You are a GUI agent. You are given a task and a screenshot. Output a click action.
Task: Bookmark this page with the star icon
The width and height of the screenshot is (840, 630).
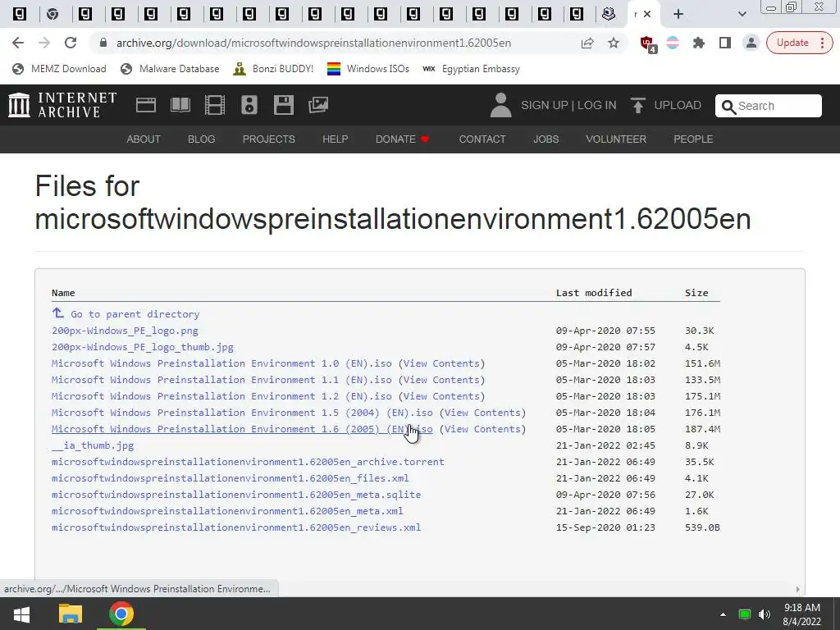pos(614,43)
